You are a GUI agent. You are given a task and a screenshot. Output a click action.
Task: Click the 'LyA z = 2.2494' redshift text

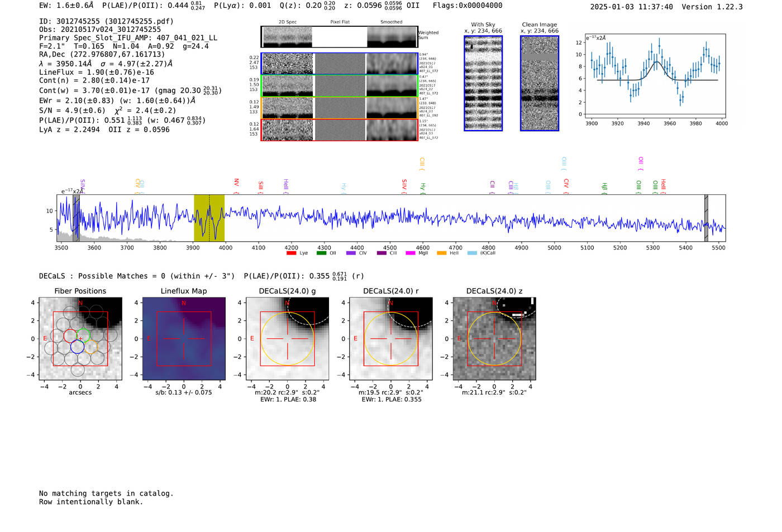[69, 130]
